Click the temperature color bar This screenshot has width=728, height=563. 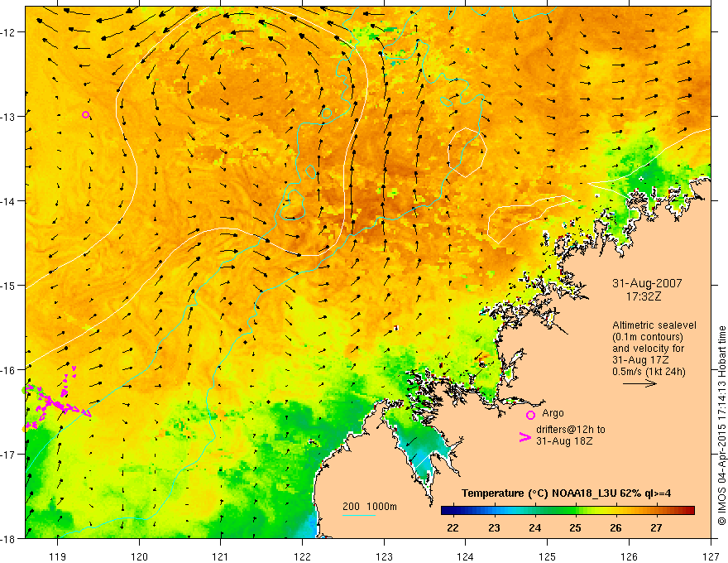click(568, 511)
